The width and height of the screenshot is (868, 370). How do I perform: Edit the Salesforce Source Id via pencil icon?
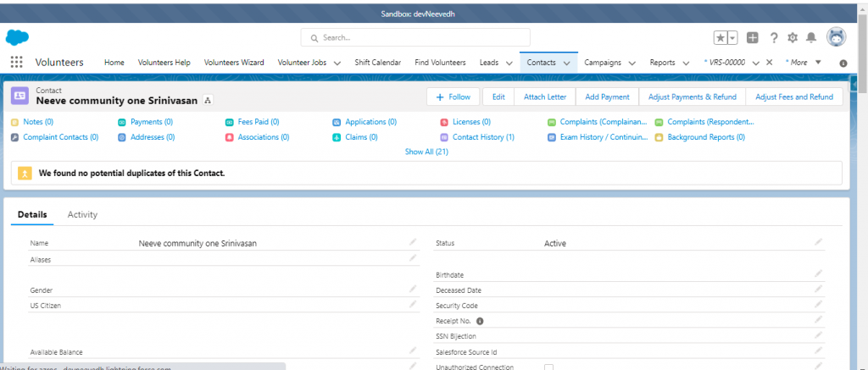coord(818,350)
